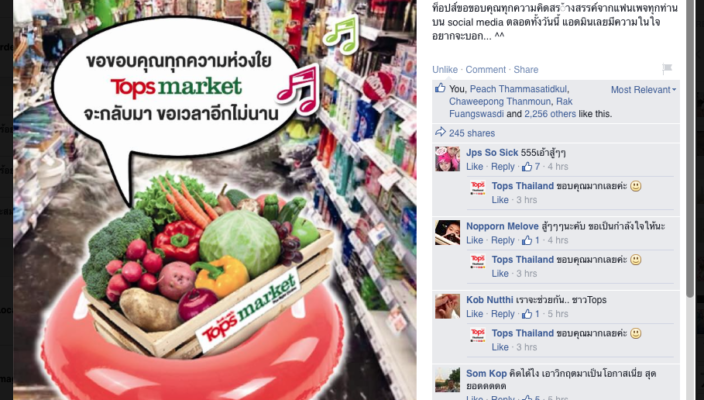Click Som Kop profile picture

(447, 380)
